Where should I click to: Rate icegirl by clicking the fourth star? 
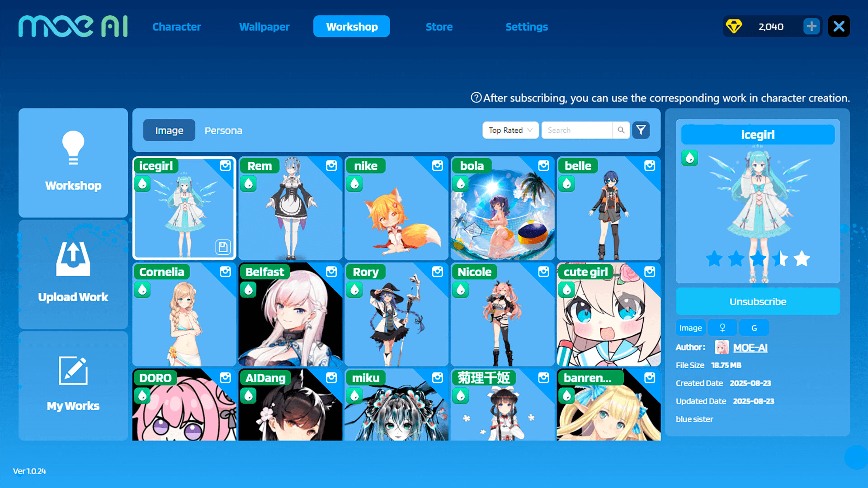(x=779, y=259)
